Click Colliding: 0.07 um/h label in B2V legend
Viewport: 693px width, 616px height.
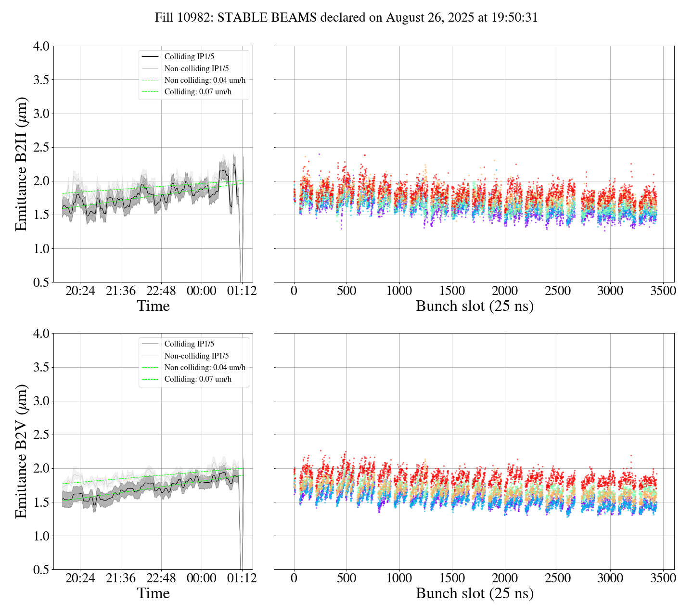coord(198,379)
